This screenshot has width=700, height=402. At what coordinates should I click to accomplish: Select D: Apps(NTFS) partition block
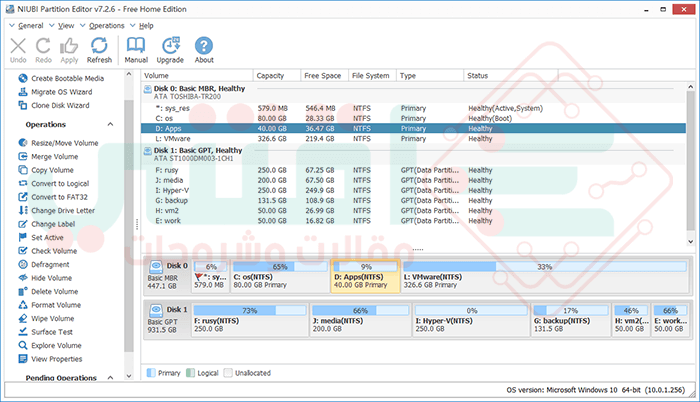[365, 276]
